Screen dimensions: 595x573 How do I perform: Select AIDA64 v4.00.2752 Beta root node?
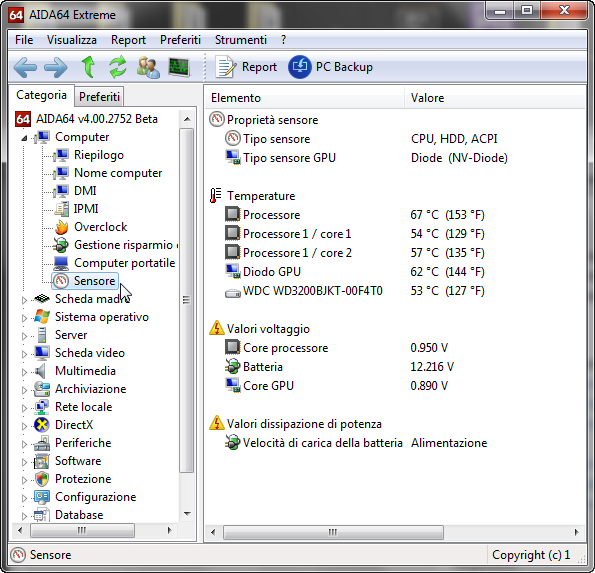coord(86,119)
